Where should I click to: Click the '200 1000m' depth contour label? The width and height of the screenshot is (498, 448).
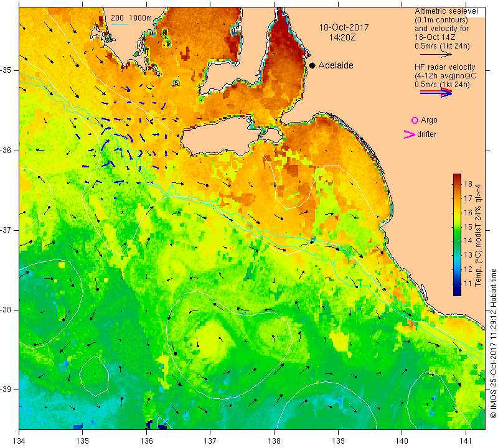(x=131, y=18)
